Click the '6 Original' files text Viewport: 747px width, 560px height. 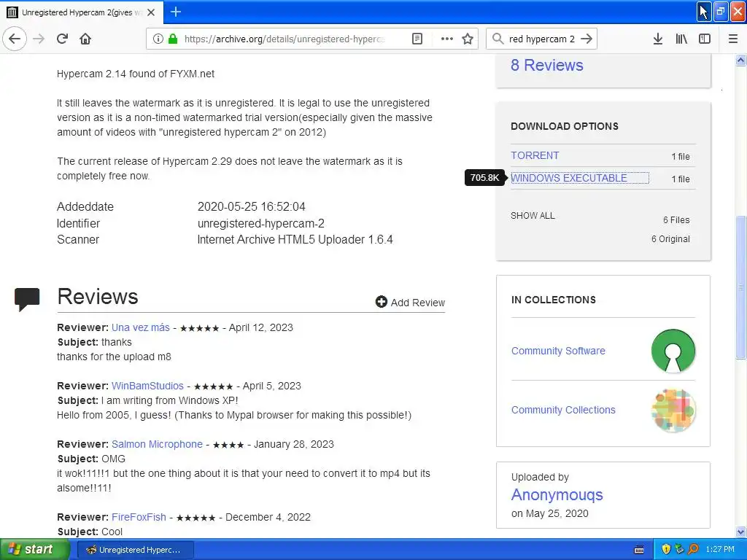(670, 239)
